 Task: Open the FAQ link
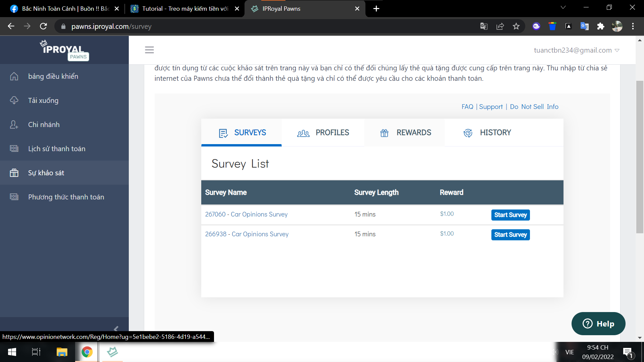(x=467, y=107)
